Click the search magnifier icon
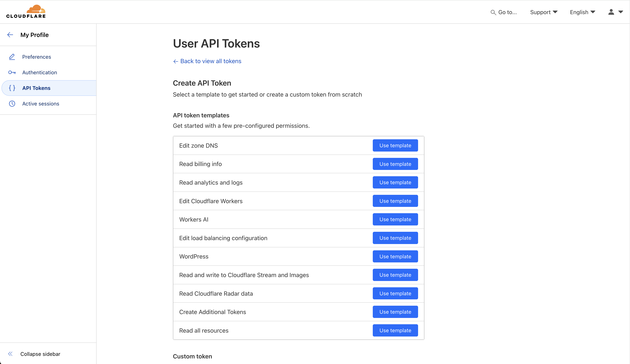This screenshot has width=630, height=364. tap(493, 12)
